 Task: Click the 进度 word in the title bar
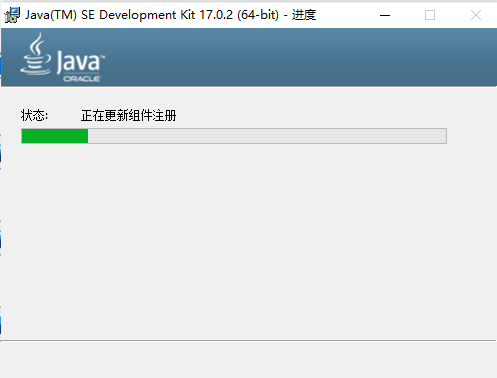point(304,15)
